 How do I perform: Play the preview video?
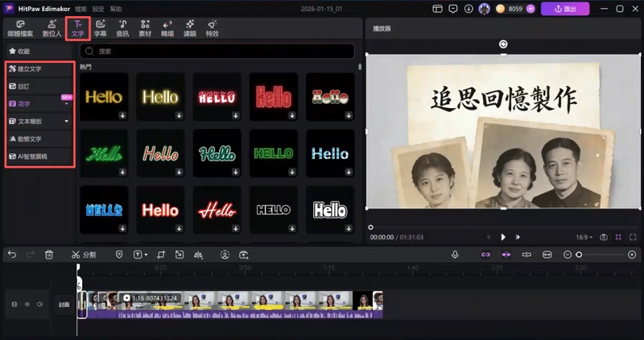click(503, 237)
